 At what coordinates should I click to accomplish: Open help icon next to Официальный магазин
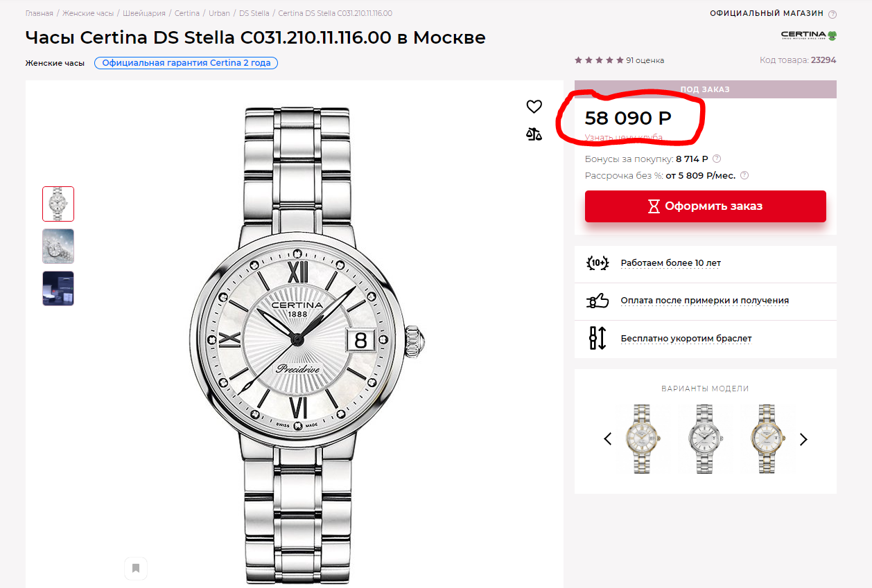832,14
